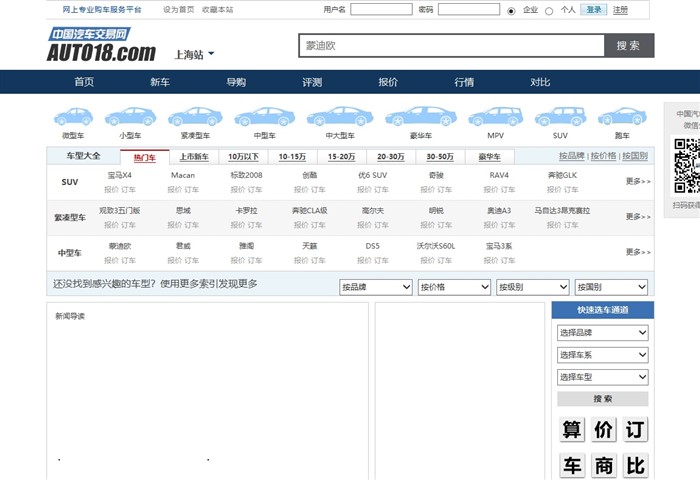
Task: Click the dark 搜索 button beside search box
Action: (x=629, y=46)
